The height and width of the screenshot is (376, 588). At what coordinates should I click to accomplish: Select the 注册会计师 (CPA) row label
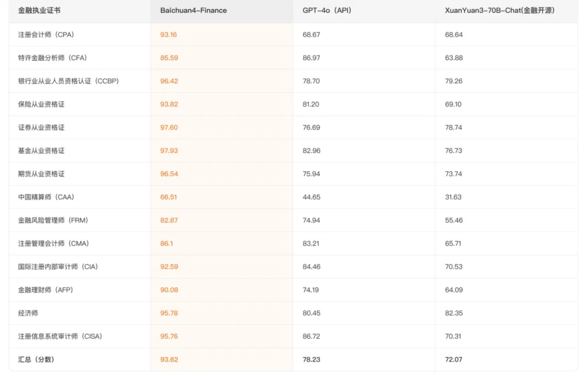click(x=46, y=34)
